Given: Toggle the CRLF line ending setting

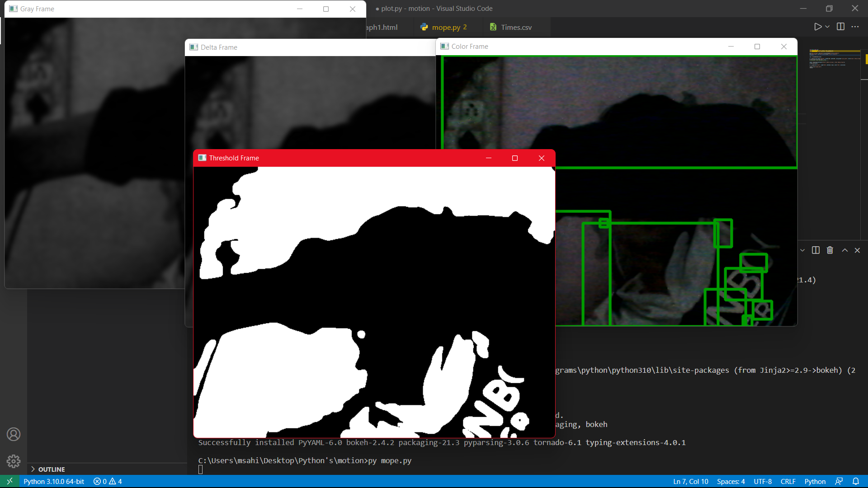Looking at the screenshot, I should pos(788,481).
